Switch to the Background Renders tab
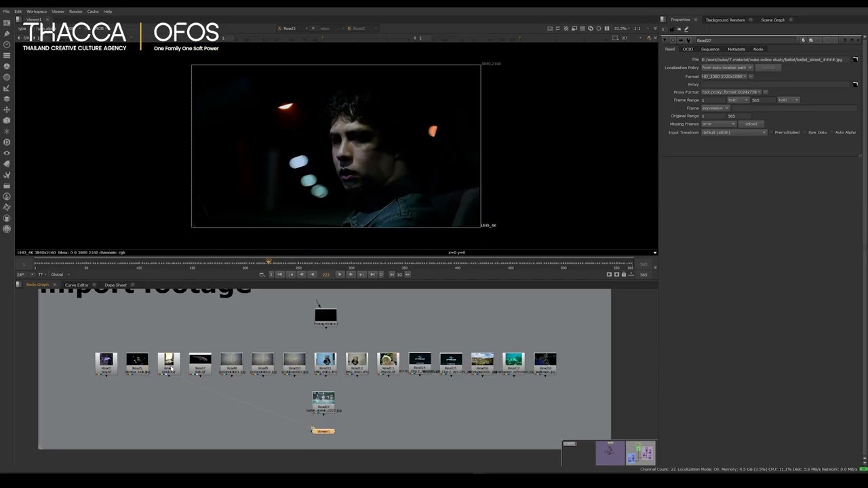The width and height of the screenshot is (868, 488). (726, 20)
